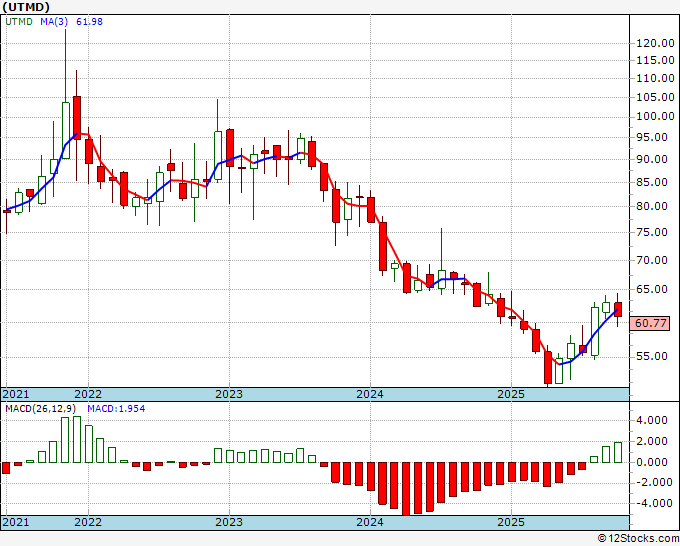This screenshot has height=546, width=680.
Task: Select 2025 on the price chart timeline
Action: (511, 394)
